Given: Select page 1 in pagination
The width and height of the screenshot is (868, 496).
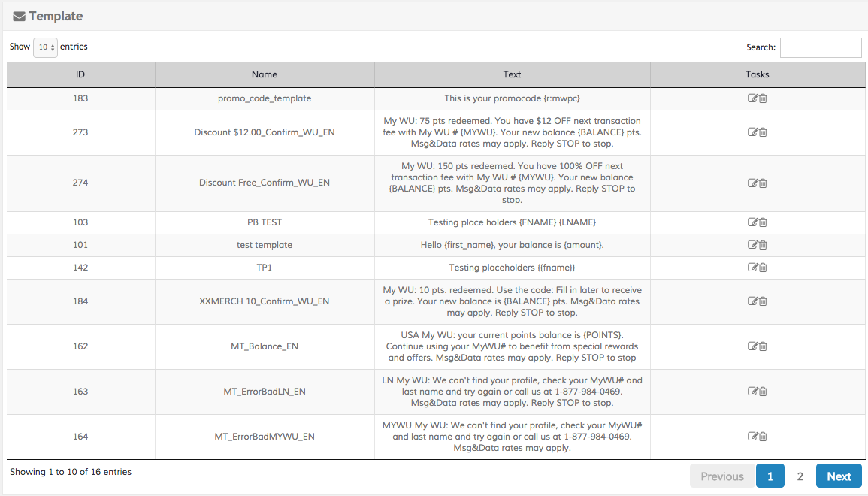Looking at the screenshot, I should point(770,476).
